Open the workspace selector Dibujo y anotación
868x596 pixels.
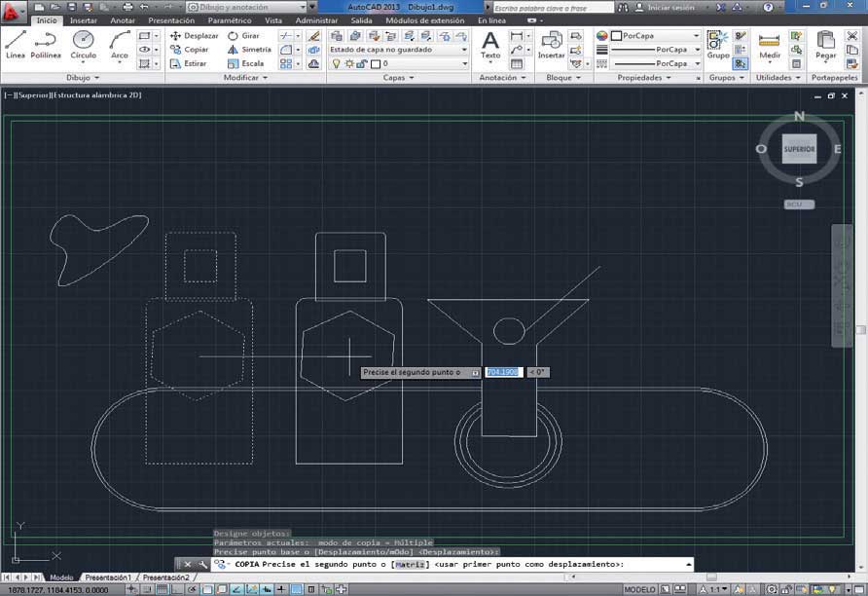pos(247,7)
